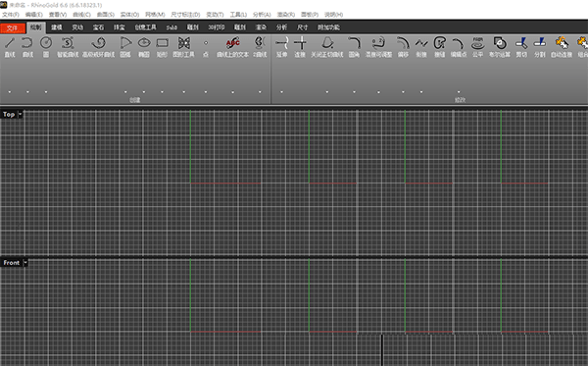Select the Offset curve tool

(403, 43)
